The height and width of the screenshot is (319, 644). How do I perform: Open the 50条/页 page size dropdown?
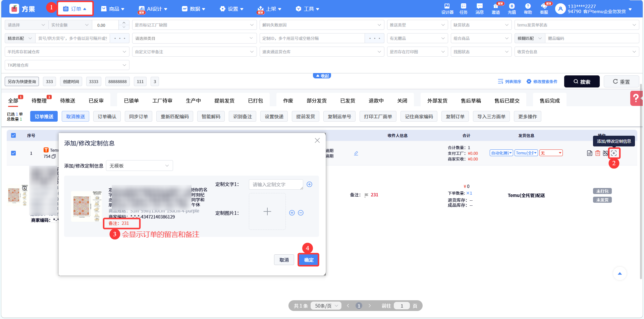(326, 306)
